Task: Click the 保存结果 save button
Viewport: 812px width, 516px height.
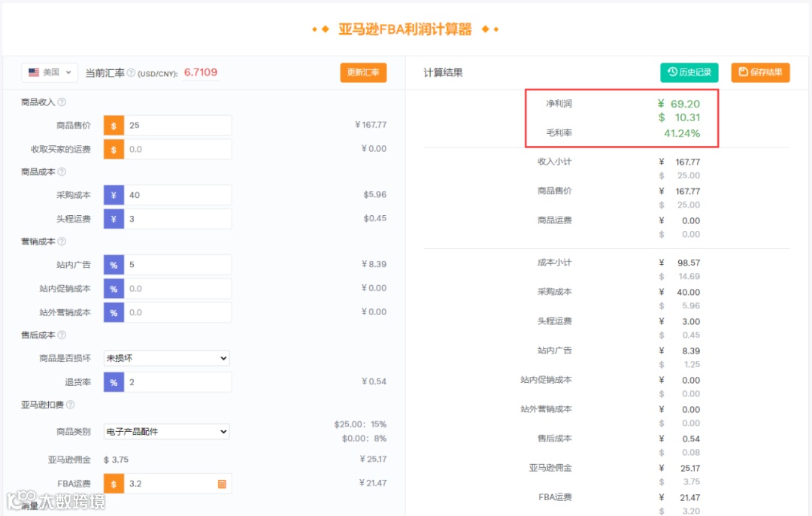Action: (x=760, y=72)
